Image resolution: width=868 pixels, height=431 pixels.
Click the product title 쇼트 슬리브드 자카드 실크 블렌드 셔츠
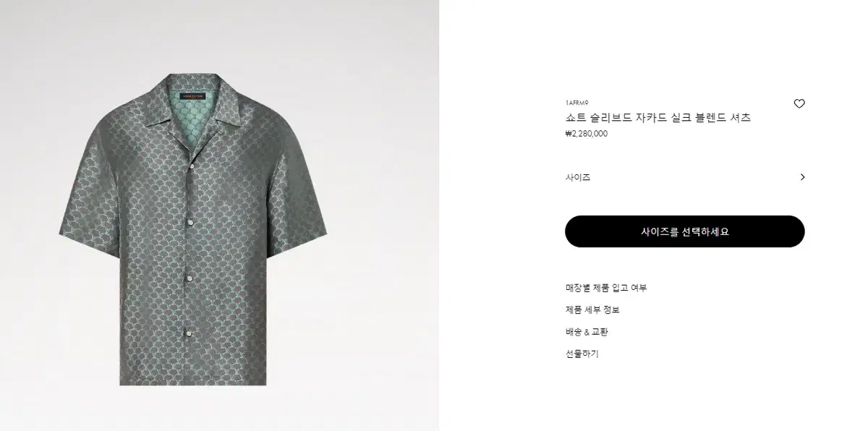coord(658,118)
